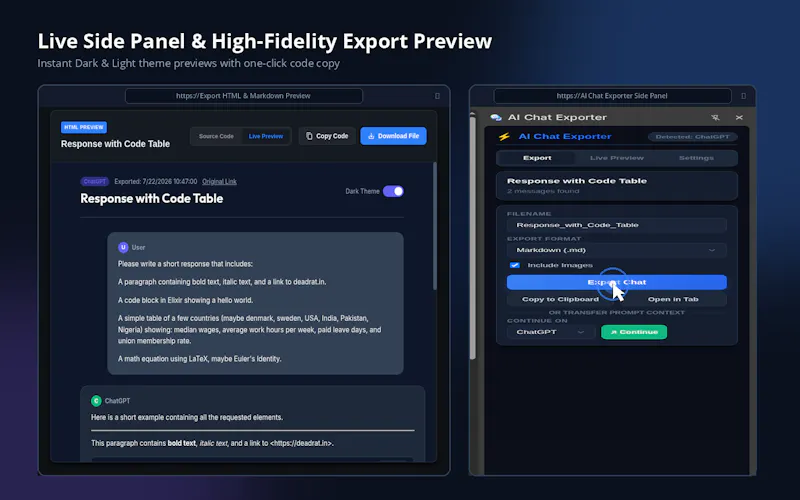This screenshot has width=800, height=500.
Task: Toggle the Dark Theme switch
Action: [393, 191]
